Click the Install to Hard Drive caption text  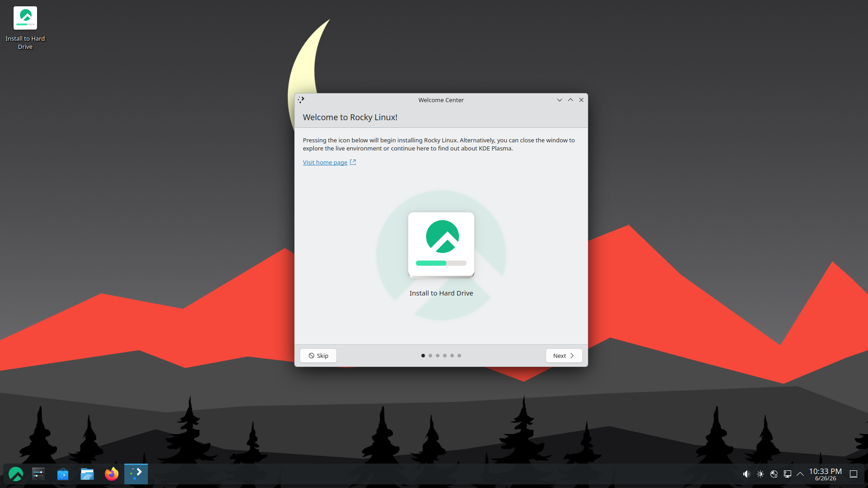click(441, 293)
